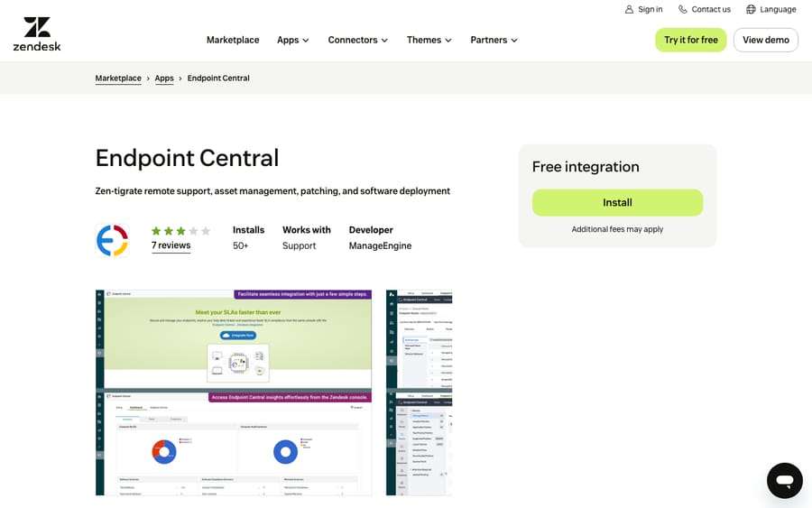Click the Endpoint Central app logo
Screen dimensions: 812x508
coord(113,240)
